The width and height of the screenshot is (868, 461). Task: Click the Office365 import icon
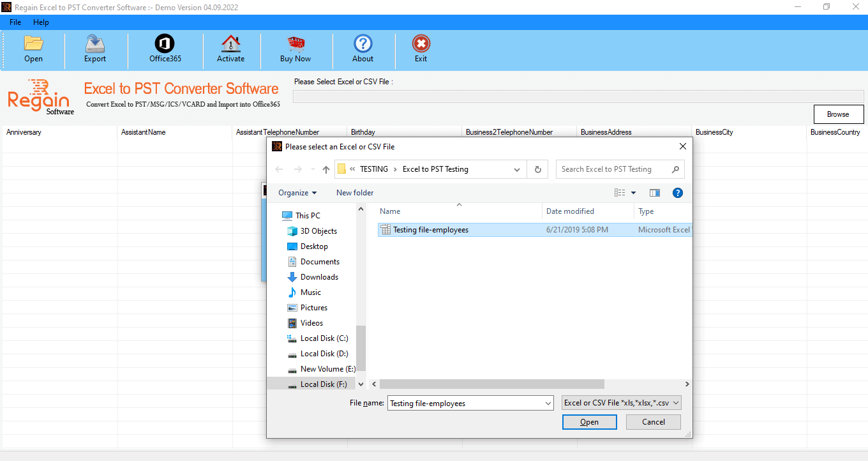coord(164,49)
